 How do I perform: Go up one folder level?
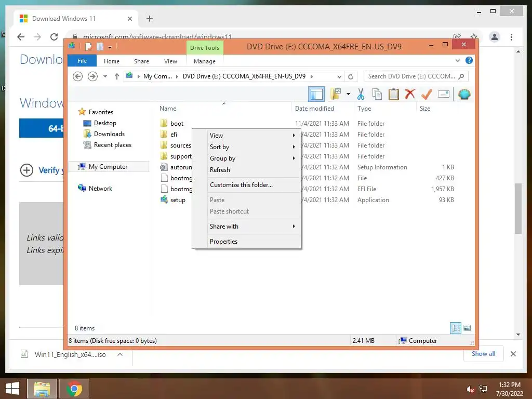(x=117, y=76)
